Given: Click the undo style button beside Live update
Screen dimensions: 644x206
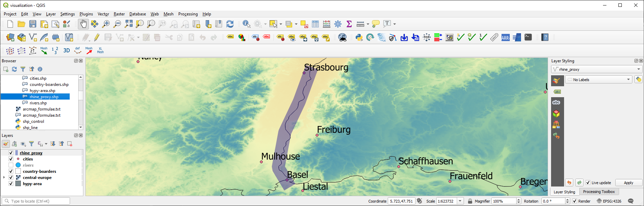Looking at the screenshot, I should (569, 183).
